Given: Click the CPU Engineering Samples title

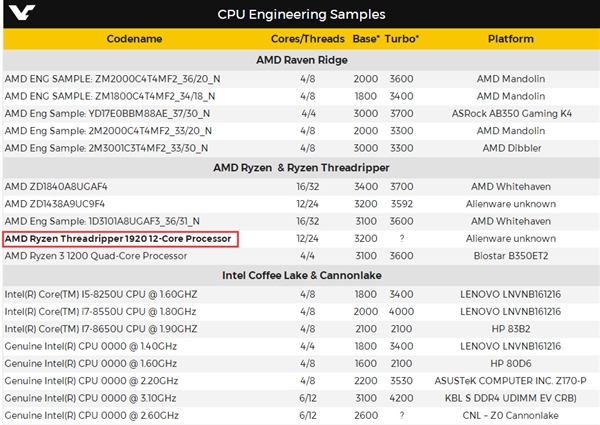Looking at the screenshot, I should [301, 14].
